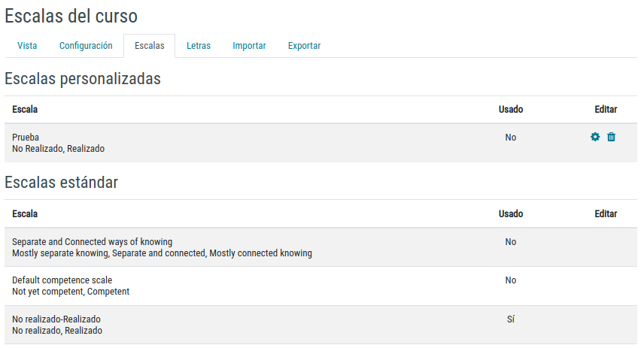Viewport: 644px width, 348px height.
Task: Click the Escalas personalizadas heading
Action: (x=83, y=78)
